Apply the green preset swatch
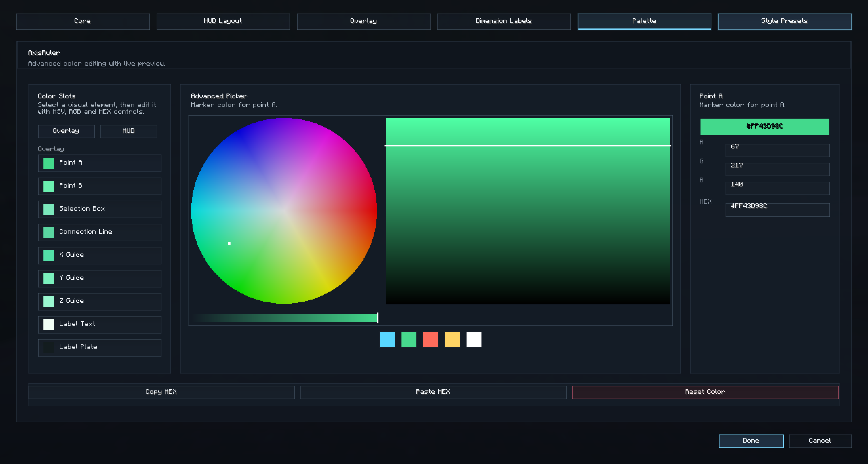Screen dimensions: 868x464 pos(409,340)
